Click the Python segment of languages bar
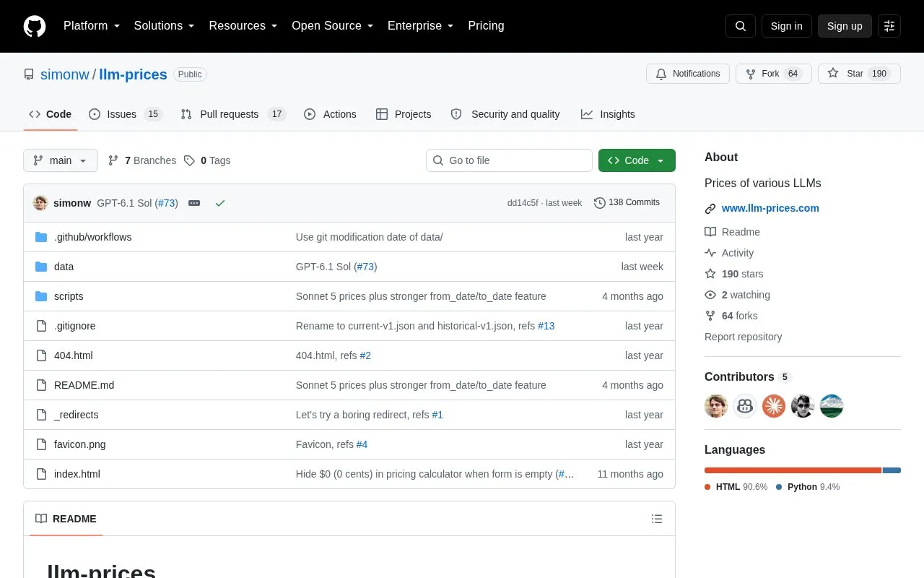The image size is (924, 578). 892,470
